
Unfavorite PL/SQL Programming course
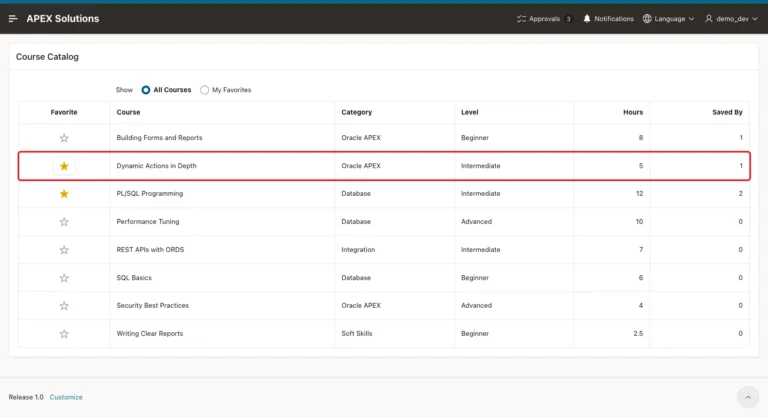(x=64, y=194)
